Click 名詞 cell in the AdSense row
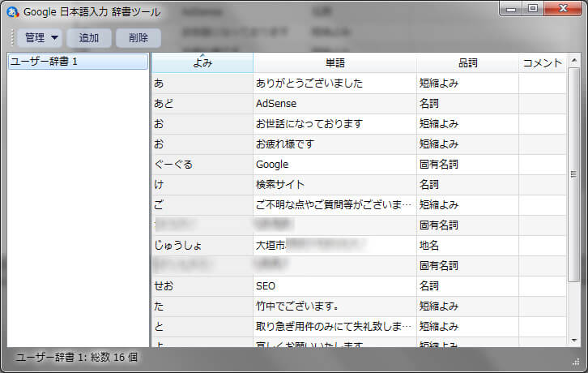The width and height of the screenshot is (588, 373). (x=467, y=103)
